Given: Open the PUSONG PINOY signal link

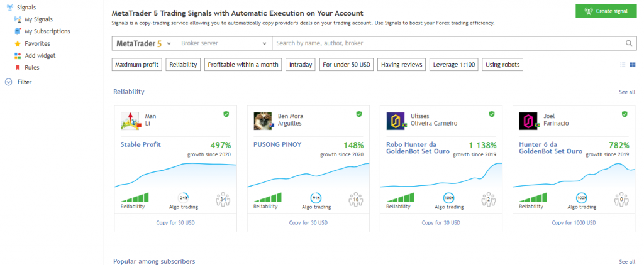Looking at the screenshot, I should pyautogui.click(x=277, y=144).
